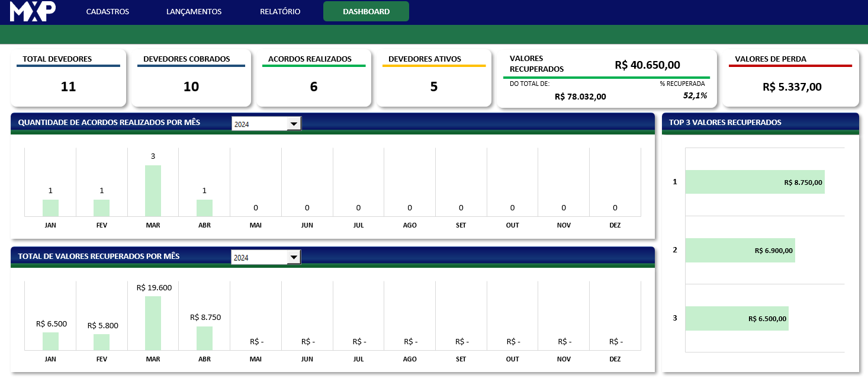Click the 2024 year field in valores recuperados chart
Image resolution: width=868 pixels, height=378 pixels.
(x=259, y=258)
